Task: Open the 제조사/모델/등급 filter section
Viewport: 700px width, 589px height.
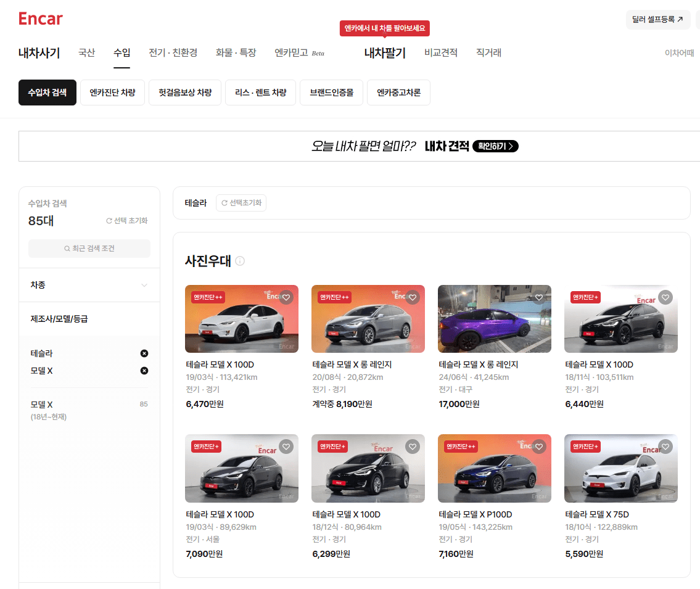Action: (89, 319)
